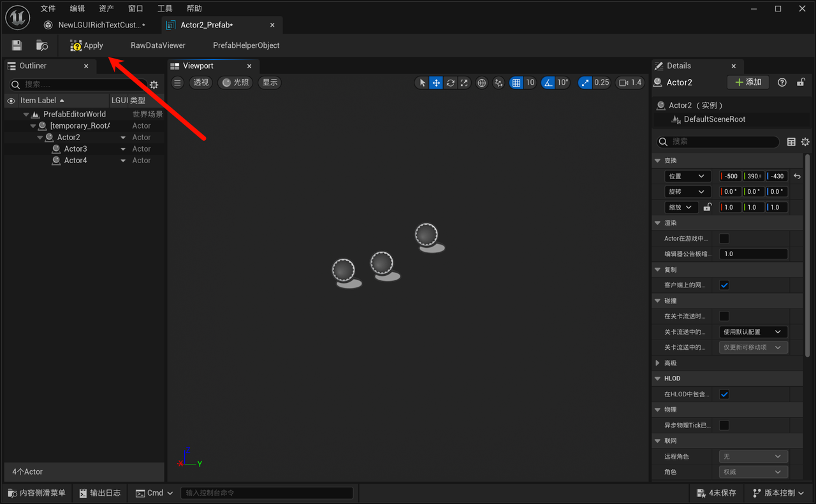Click the Details panel vertical scrollbar

pyautogui.click(x=808, y=255)
